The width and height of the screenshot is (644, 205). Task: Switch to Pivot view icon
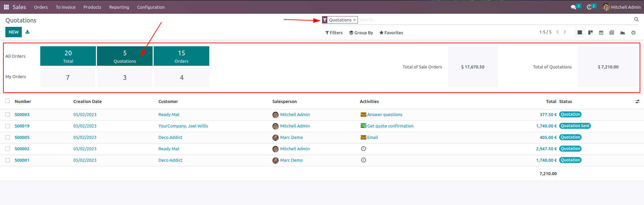612,33
